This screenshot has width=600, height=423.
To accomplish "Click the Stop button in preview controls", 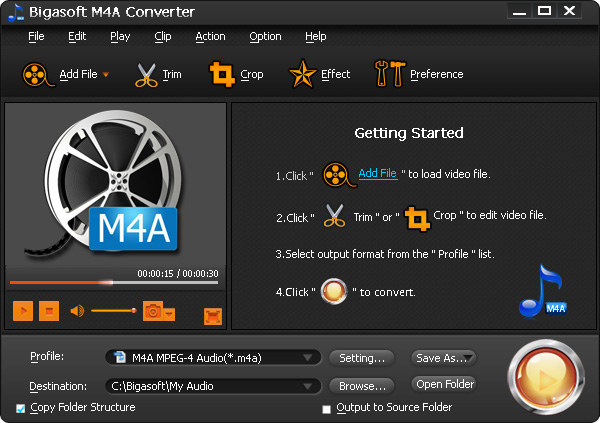I will (x=49, y=311).
